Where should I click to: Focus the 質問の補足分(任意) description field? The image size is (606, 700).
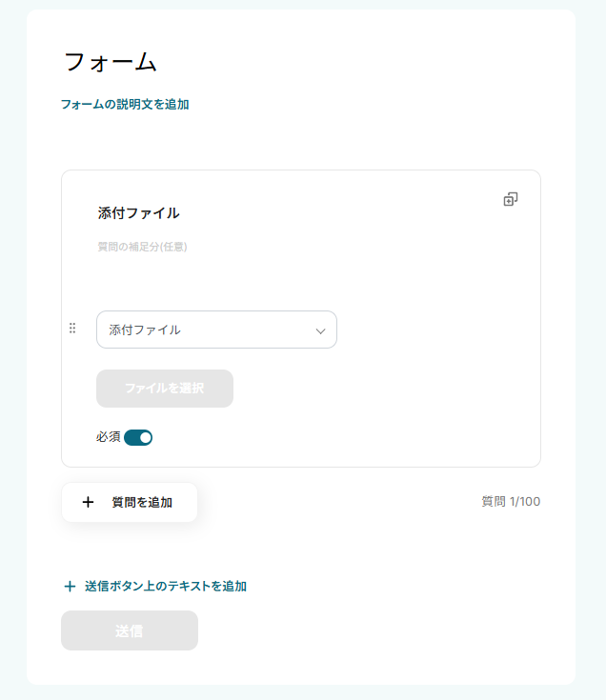[143, 247]
